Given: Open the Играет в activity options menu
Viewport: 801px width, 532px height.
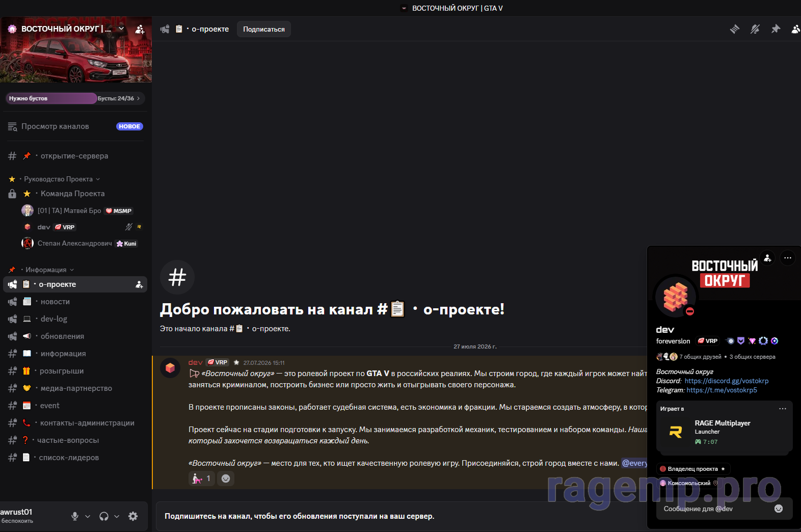Looking at the screenshot, I should click(783, 409).
